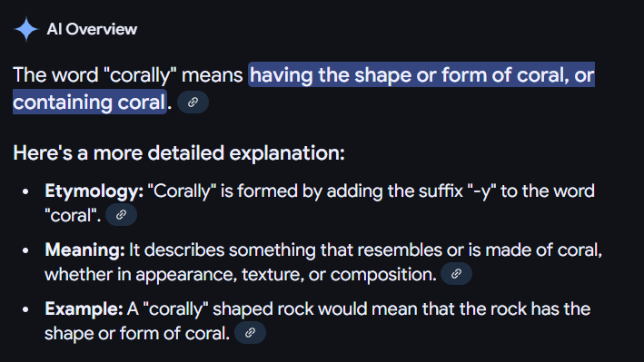
Task: Click the bullet dot beside Example
Action: click(x=25, y=309)
